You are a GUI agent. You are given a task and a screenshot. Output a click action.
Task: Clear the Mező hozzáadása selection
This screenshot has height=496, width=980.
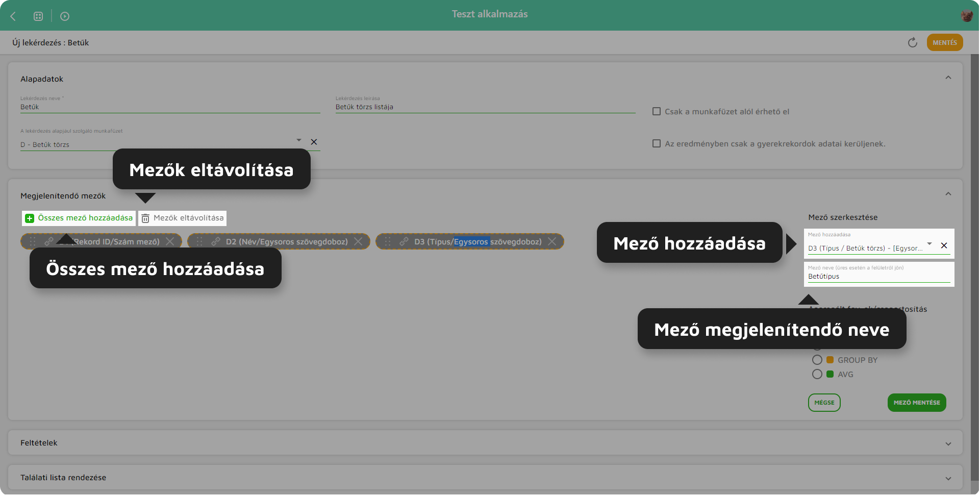pos(944,245)
